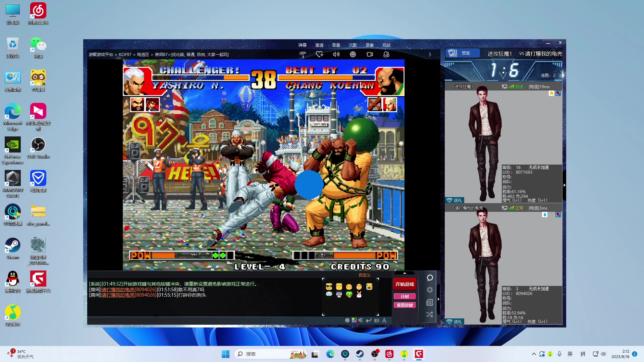644x362 pixels.
Task: Click the red 开始游戏 start game button
Action: click(405, 284)
